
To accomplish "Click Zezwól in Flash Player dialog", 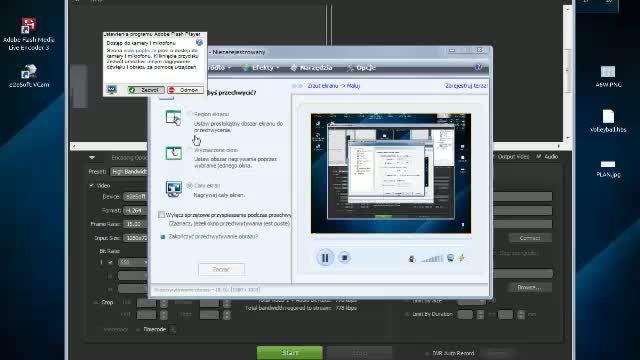I will click(146, 90).
